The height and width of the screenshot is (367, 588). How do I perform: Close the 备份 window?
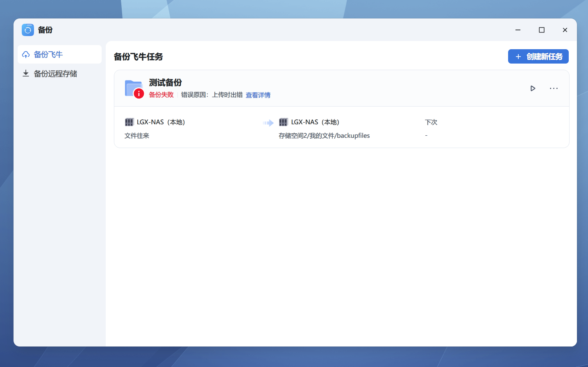[565, 30]
